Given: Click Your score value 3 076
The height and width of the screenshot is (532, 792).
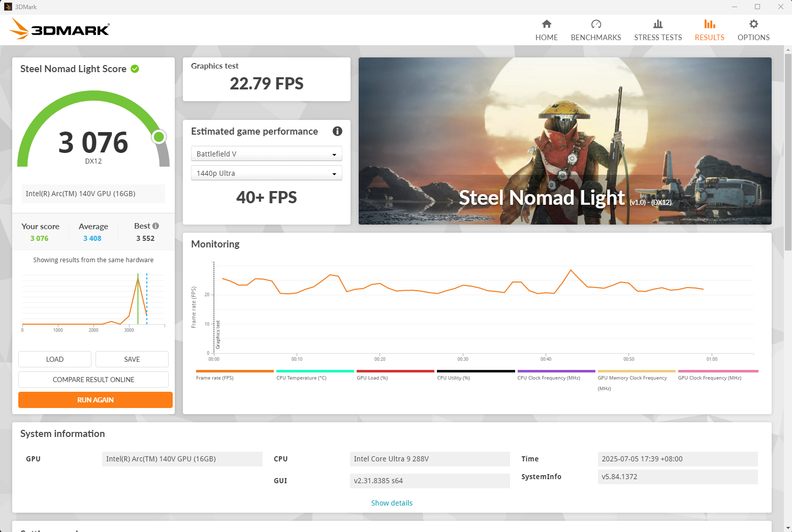Looking at the screenshot, I should (39, 238).
